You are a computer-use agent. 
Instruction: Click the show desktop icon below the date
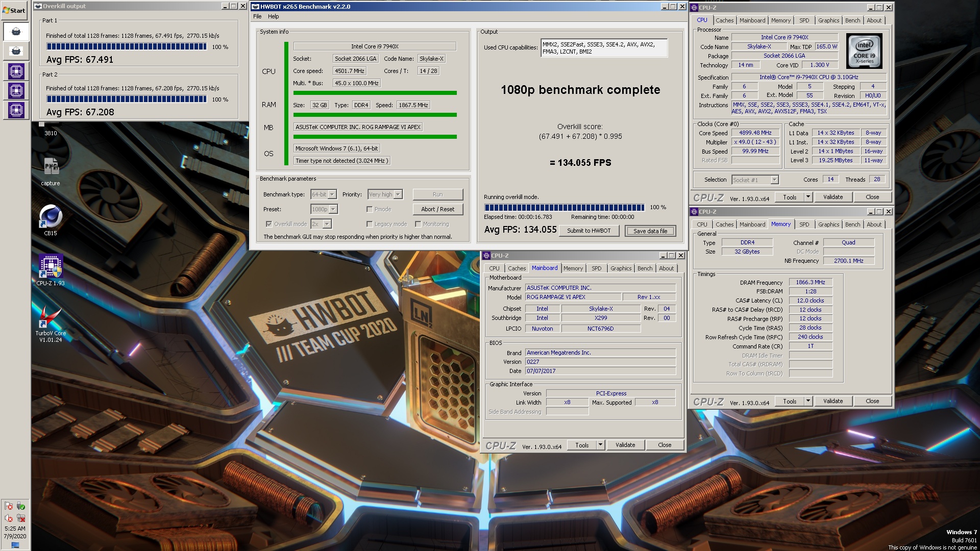(15, 545)
